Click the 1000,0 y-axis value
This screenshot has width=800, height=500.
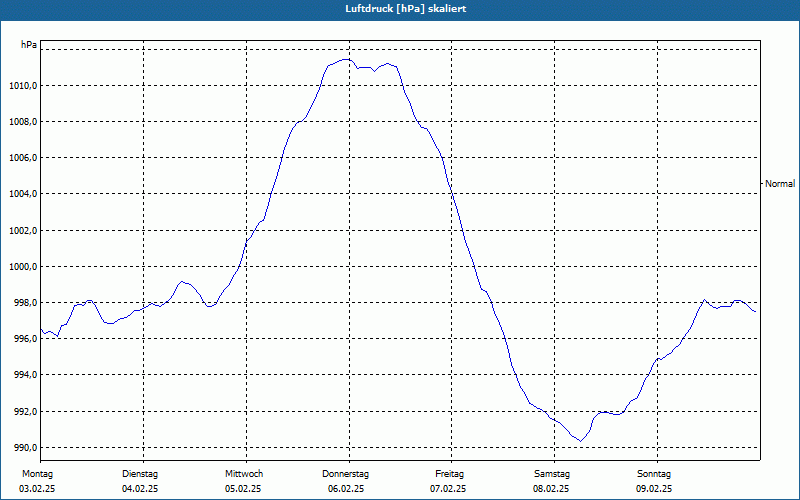[x=23, y=267]
